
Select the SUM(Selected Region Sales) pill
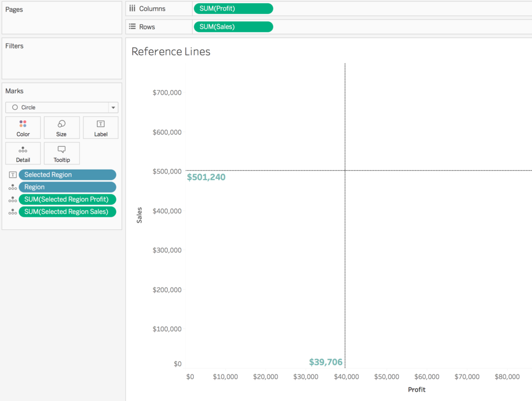[68, 212]
